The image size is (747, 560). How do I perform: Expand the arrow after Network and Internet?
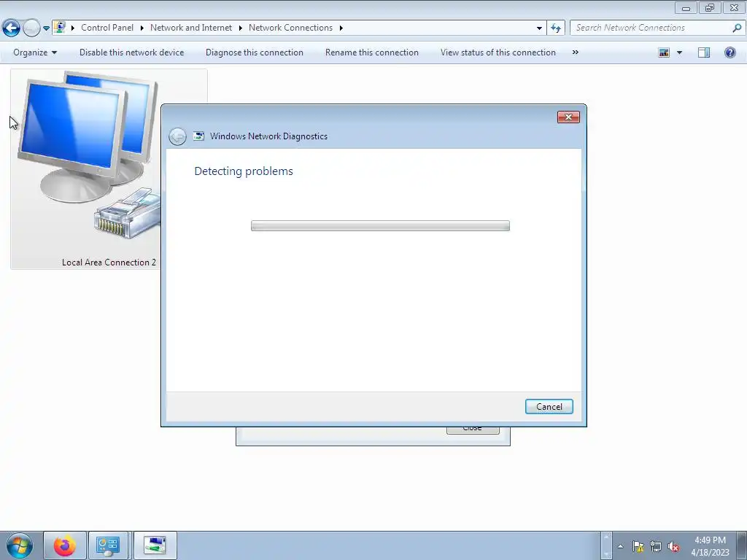point(241,28)
